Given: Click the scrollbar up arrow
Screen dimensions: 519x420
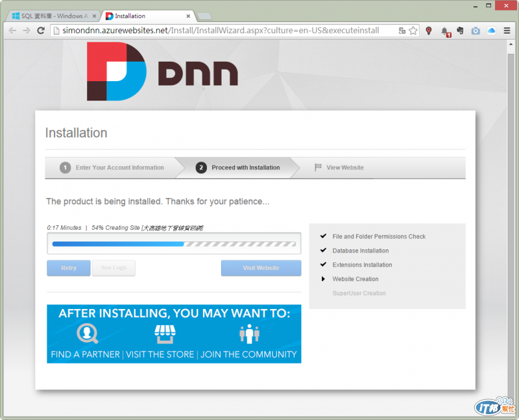Looking at the screenshot, I should (511, 45).
